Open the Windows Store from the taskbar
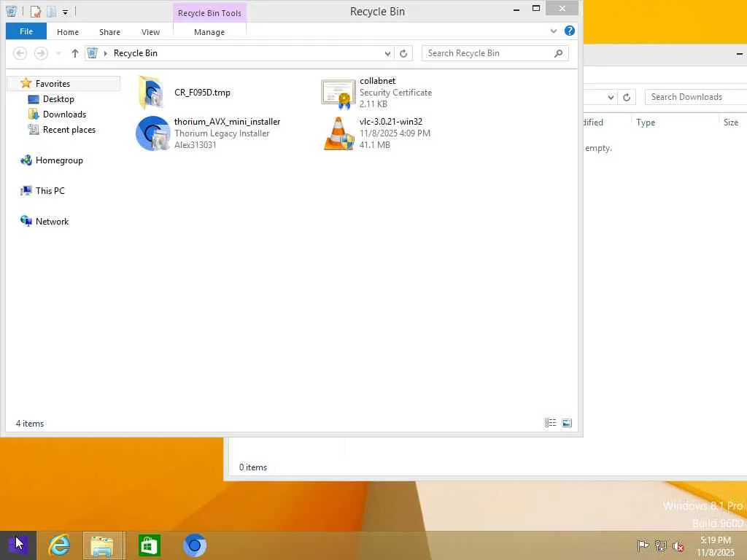The height and width of the screenshot is (560, 747). tap(149, 545)
